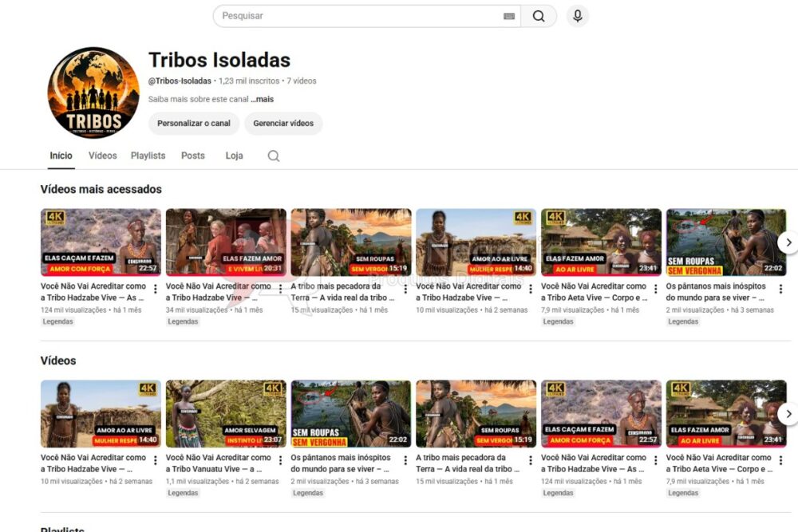Viewport: 798px width, 532px height.
Task: Play top-row thumbnail with 22:02 duration
Action: pos(726,242)
